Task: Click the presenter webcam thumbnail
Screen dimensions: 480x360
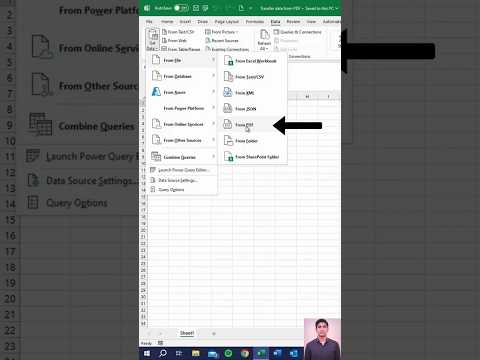Action: [322, 339]
